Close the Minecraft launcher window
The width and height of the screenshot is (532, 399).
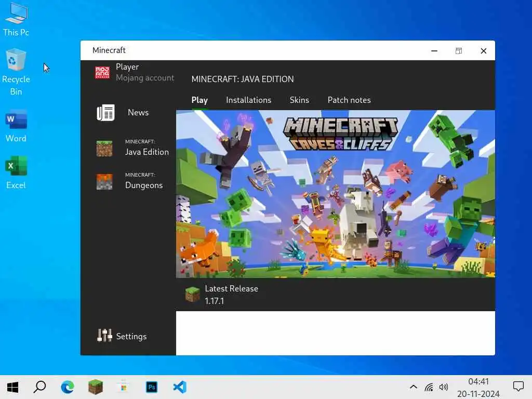point(484,51)
